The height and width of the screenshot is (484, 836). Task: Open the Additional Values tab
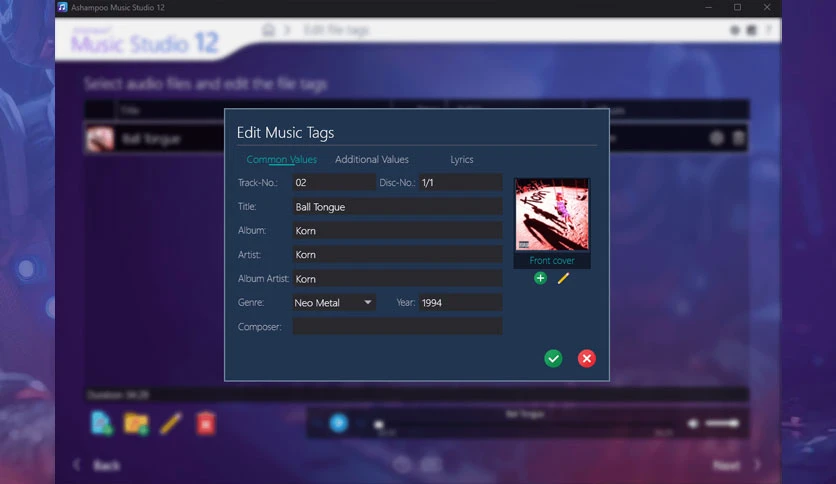pos(372,159)
